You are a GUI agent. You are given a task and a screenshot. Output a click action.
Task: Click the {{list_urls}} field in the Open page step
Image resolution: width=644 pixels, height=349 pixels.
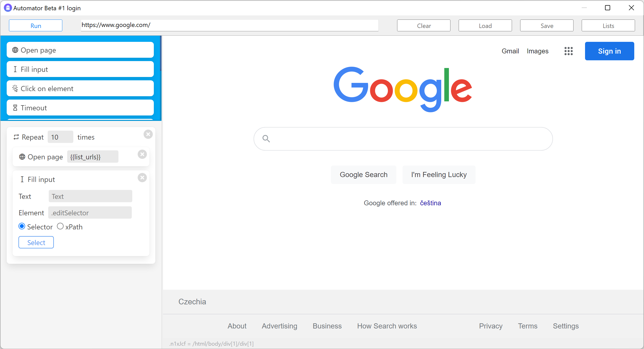(93, 157)
